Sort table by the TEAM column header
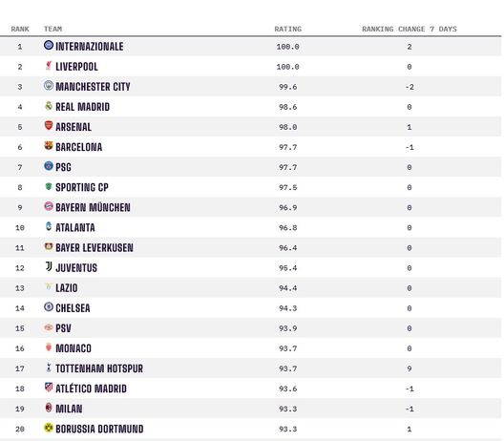The image size is (504, 441). pyautogui.click(x=52, y=29)
